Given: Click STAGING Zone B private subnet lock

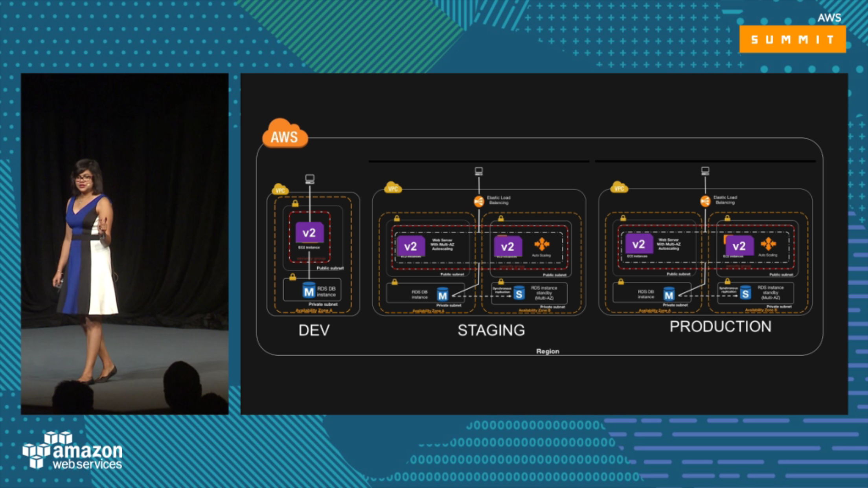Looking at the screenshot, I should point(501,281).
